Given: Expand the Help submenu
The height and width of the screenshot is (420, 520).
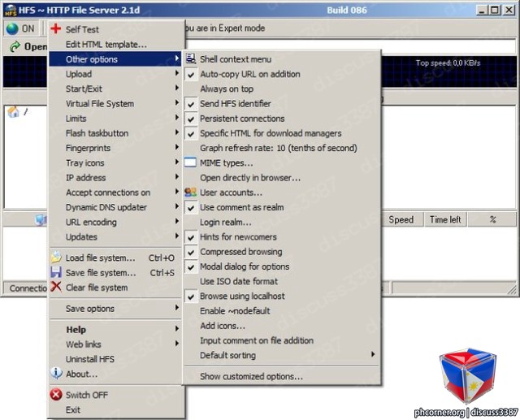Looking at the screenshot, I should (x=115, y=330).
